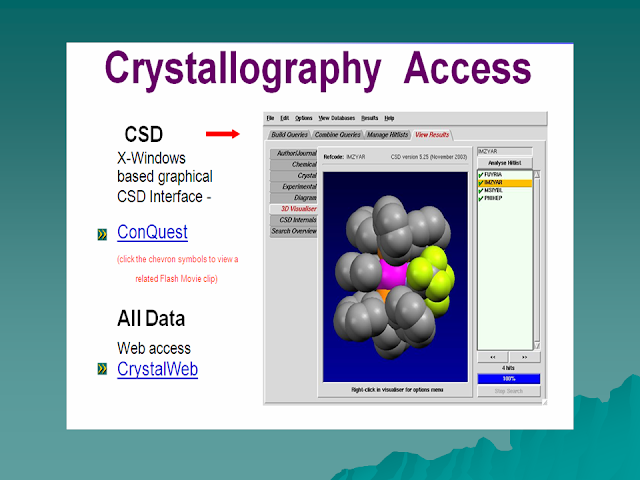Toggle the green checkmark next to PRIHEP
Screen dimensions: 640x480
(481, 198)
